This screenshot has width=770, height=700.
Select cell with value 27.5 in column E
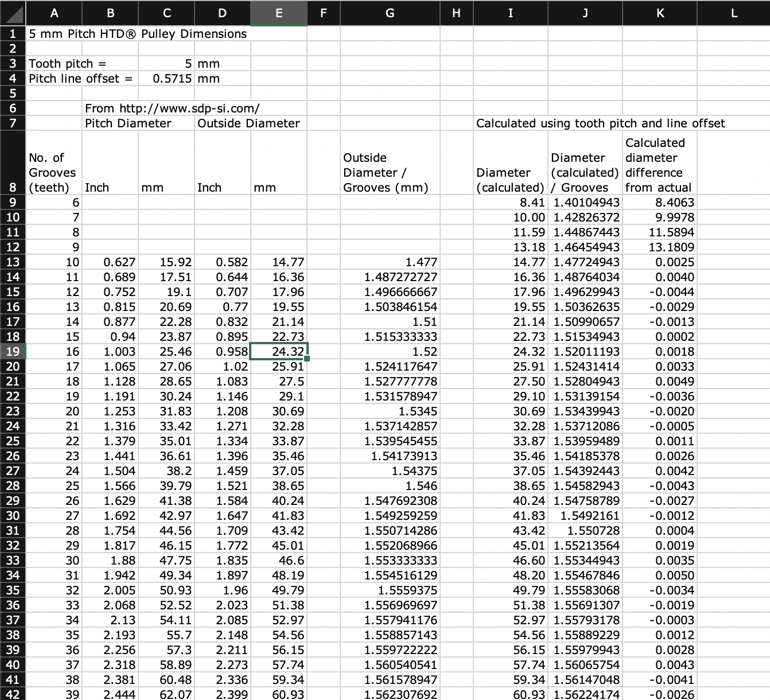(279, 381)
